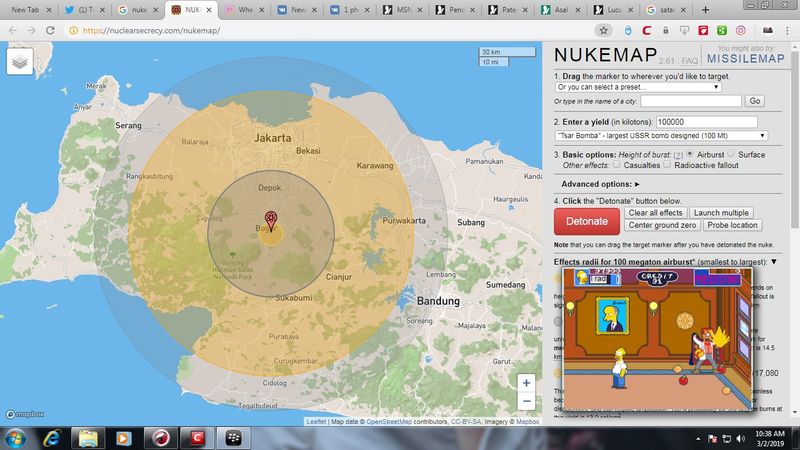Open the OpenStreetMap attribution link

tap(389, 422)
